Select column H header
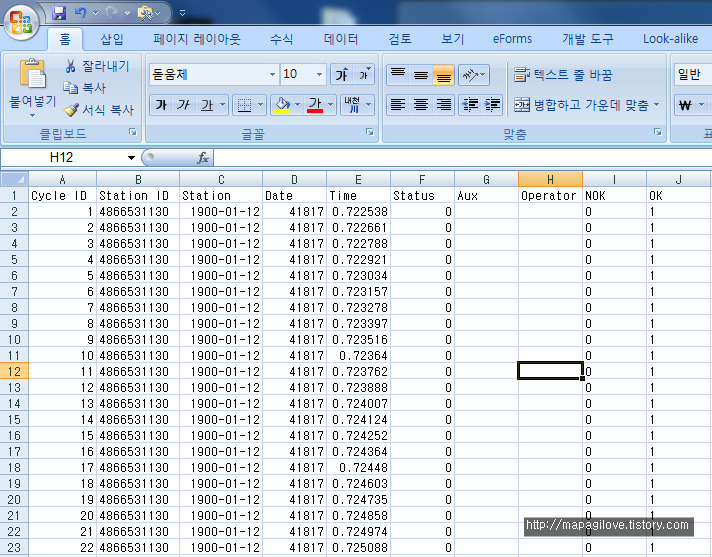712x557 pixels. 550,179
